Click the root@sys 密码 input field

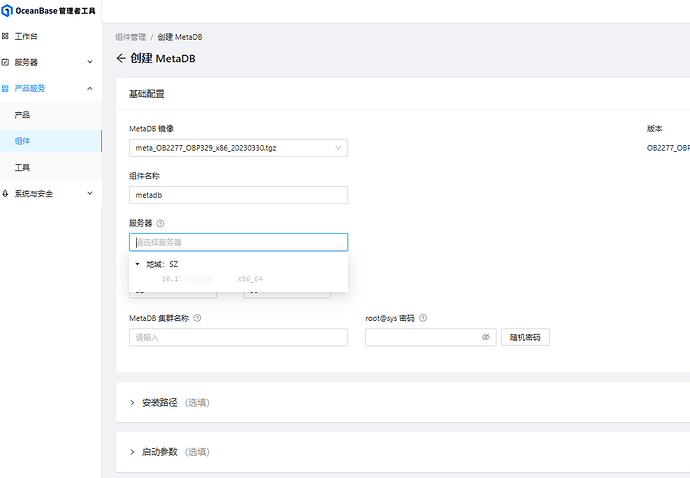pos(430,337)
